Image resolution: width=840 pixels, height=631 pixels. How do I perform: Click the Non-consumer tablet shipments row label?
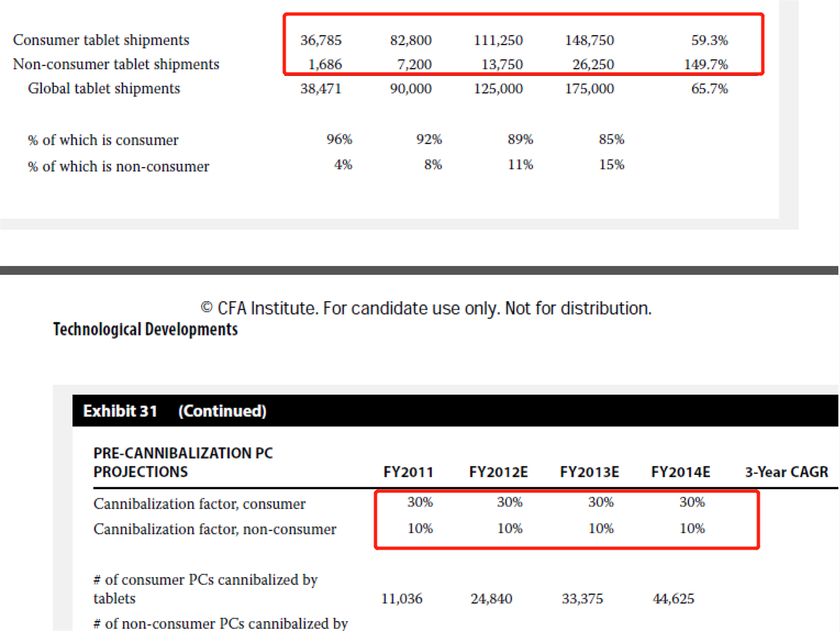tap(116, 64)
